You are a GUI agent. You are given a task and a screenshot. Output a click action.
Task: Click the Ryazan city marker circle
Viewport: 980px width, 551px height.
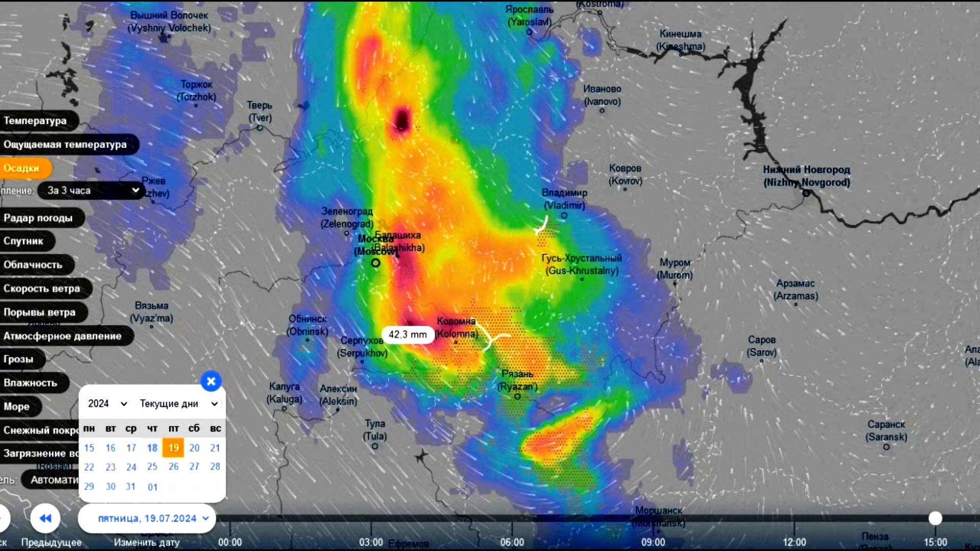pos(518,396)
